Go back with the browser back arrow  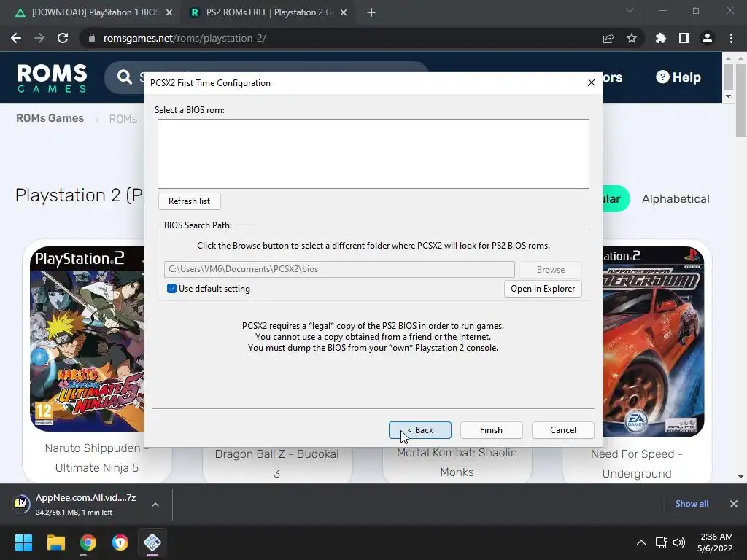pos(16,38)
